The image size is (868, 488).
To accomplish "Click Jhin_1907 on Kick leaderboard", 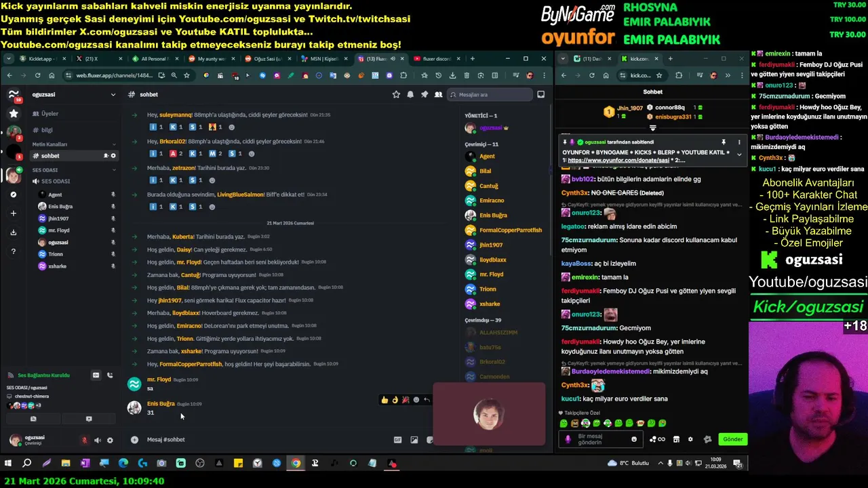I will pos(631,108).
